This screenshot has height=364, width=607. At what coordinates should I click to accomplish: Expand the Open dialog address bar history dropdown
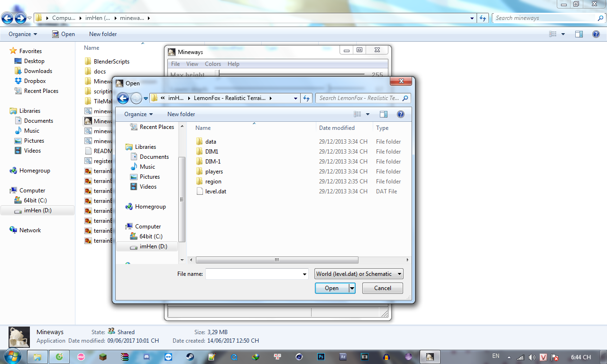[295, 98]
